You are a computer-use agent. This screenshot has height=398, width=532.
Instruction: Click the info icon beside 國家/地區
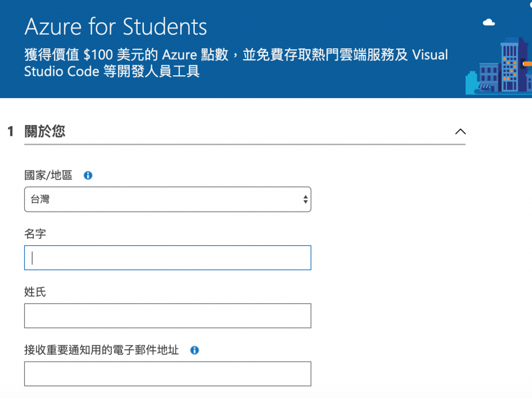pos(88,175)
